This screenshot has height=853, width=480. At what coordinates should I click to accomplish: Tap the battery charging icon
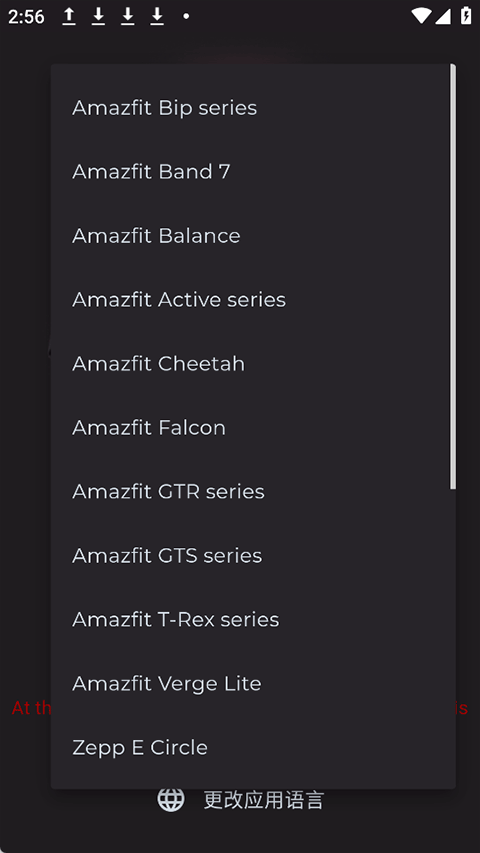point(466,16)
